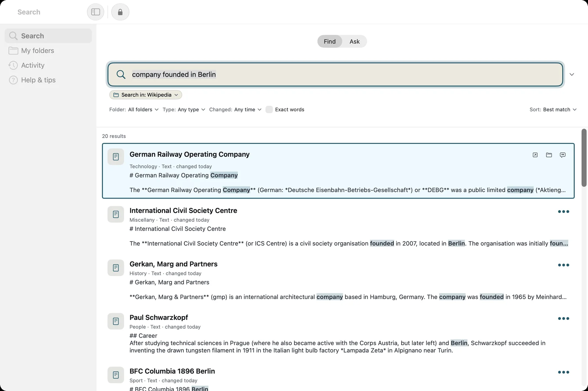
Task: Click 'Technology · Text · changed today' metadata line
Action: (171, 166)
